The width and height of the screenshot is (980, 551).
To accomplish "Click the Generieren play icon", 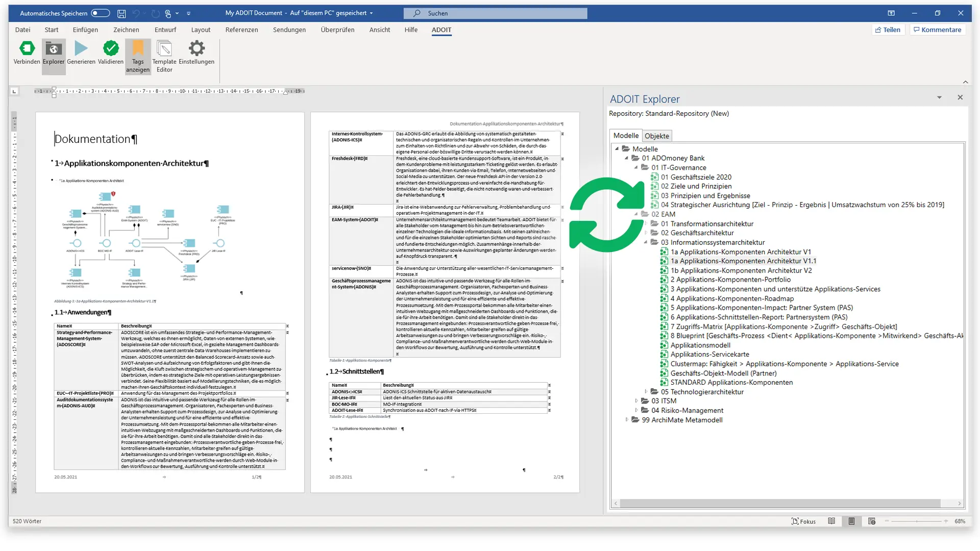I will (x=81, y=48).
